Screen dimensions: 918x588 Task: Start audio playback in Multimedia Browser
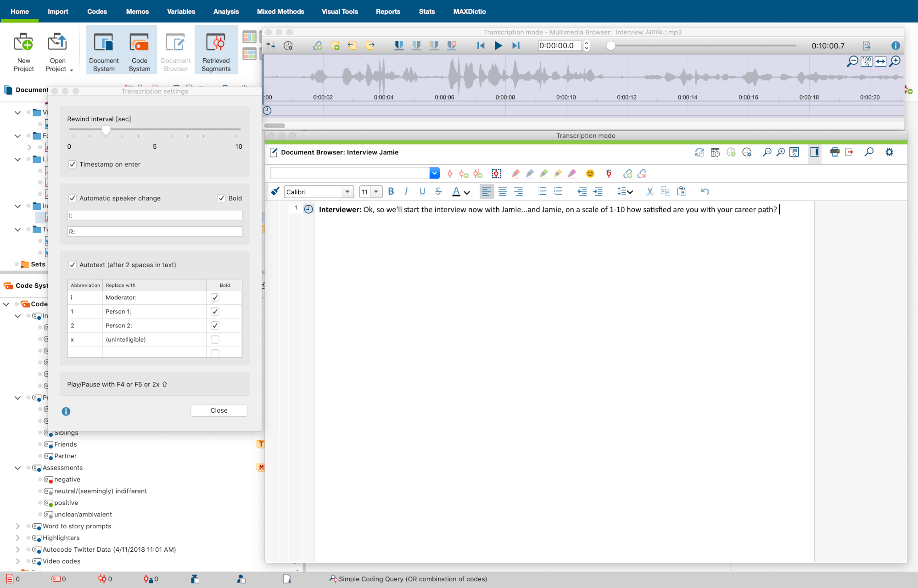pos(498,45)
